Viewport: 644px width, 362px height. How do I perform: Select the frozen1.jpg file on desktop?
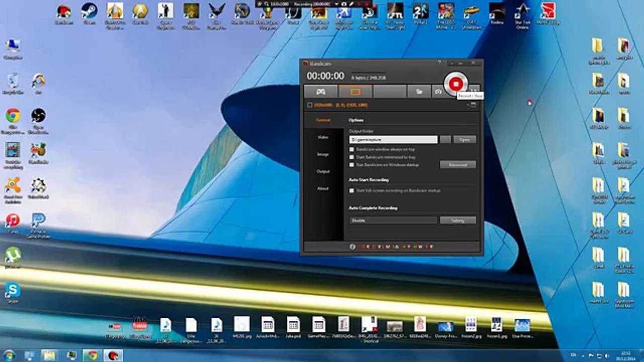496,327
